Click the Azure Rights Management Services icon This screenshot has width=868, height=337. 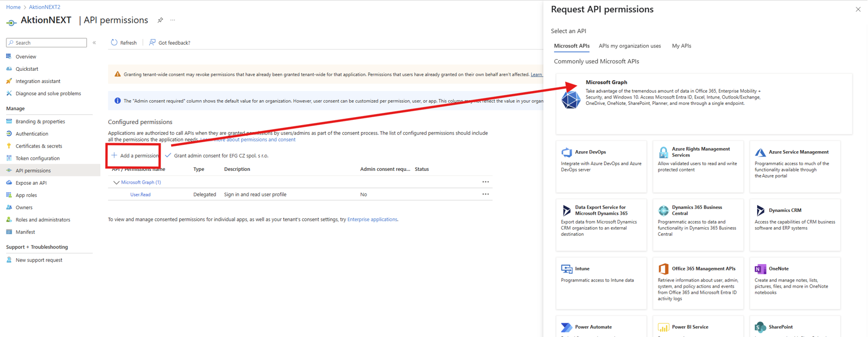point(663,152)
